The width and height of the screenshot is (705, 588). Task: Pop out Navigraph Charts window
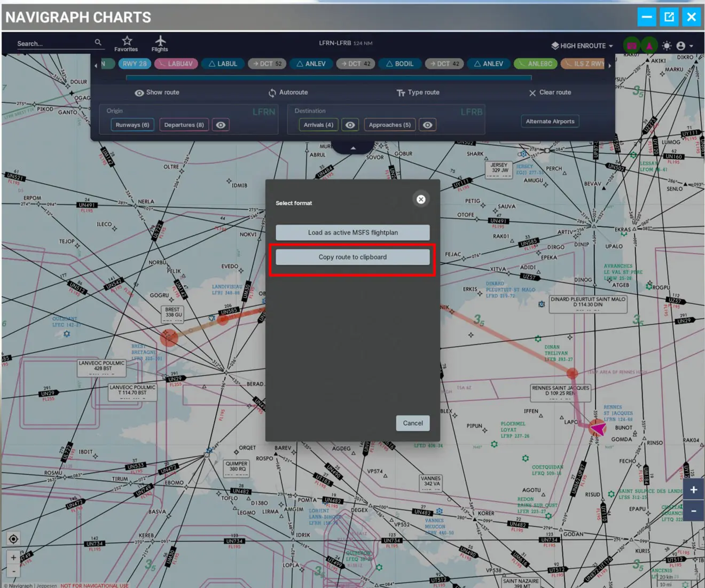pyautogui.click(x=669, y=17)
